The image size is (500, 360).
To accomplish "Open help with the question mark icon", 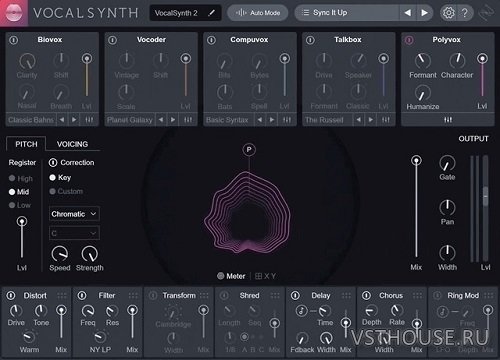I will (465, 13).
